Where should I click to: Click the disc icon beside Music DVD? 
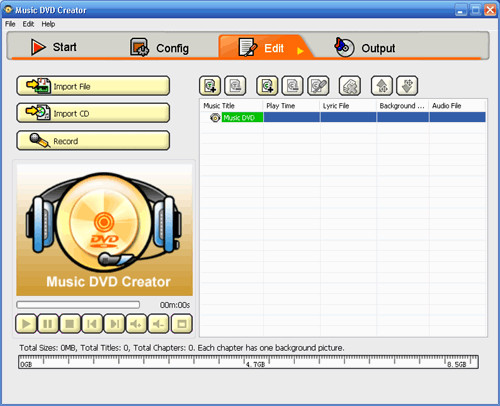pyautogui.click(x=215, y=117)
